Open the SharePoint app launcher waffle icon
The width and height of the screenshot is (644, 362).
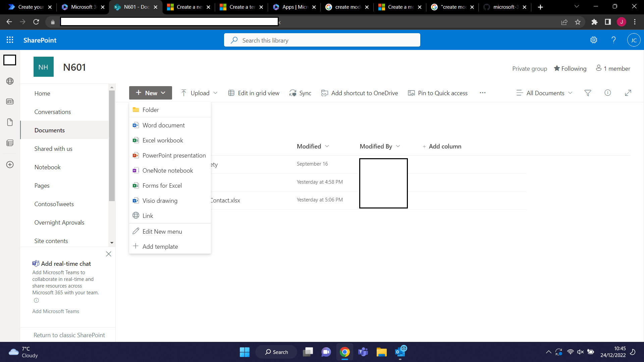tap(10, 40)
